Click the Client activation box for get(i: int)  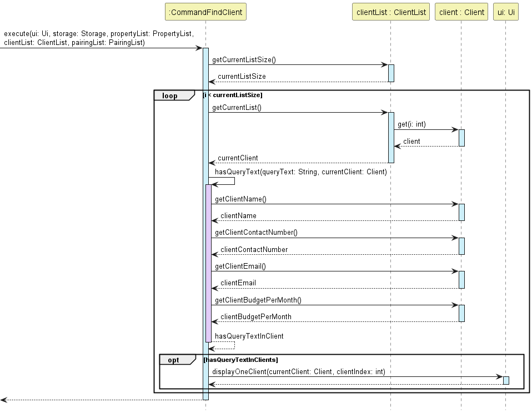[x=461, y=138]
